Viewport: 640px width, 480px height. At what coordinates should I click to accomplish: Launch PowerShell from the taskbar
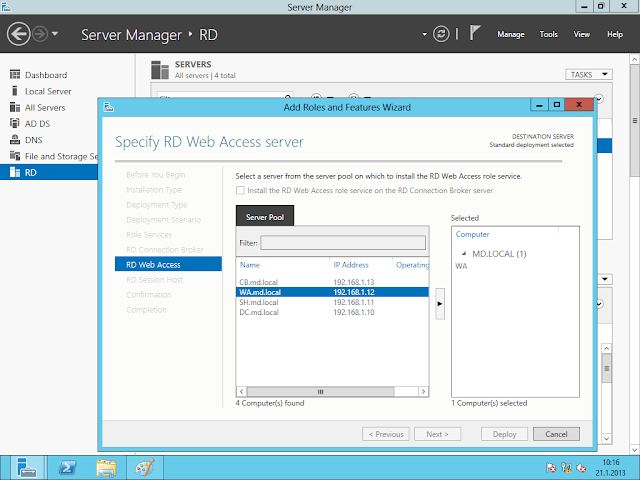pyautogui.click(x=66, y=466)
